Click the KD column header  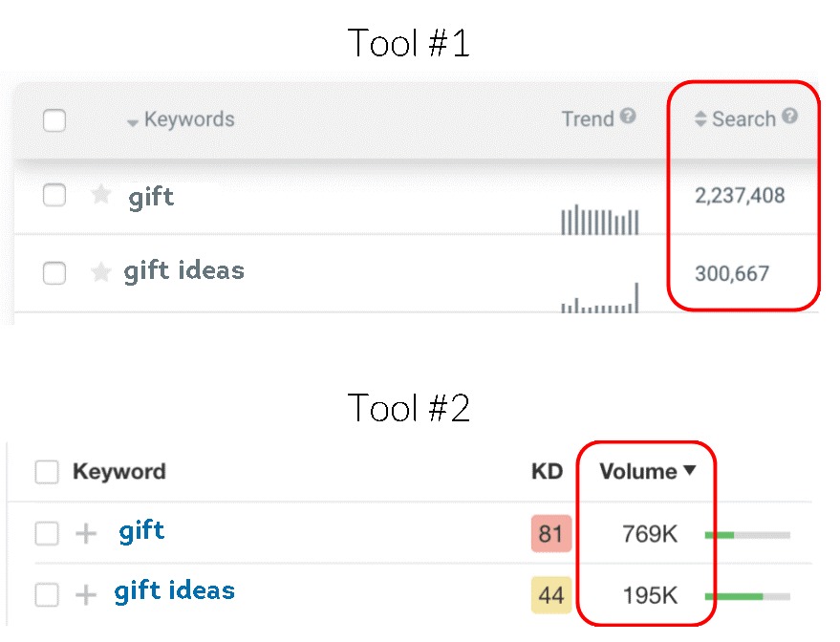click(x=547, y=471)
